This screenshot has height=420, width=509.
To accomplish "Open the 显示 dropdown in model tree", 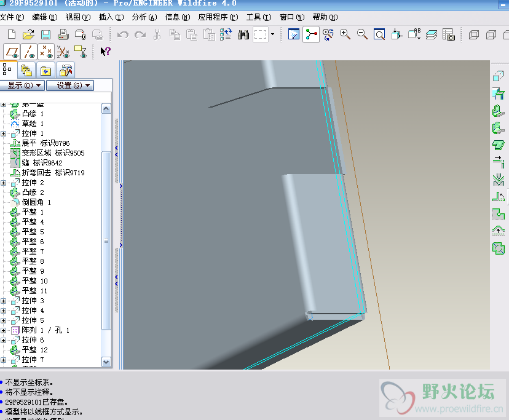I will point(22,85).
